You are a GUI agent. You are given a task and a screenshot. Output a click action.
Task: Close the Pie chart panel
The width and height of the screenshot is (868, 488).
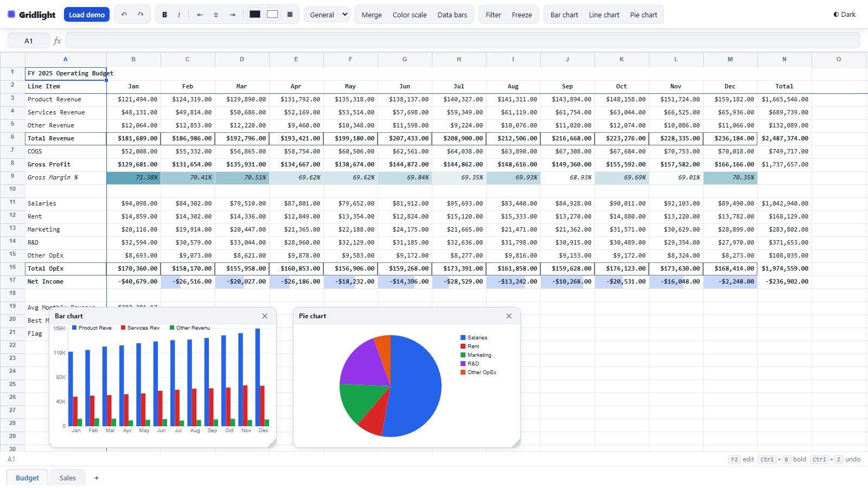[509, 316]
